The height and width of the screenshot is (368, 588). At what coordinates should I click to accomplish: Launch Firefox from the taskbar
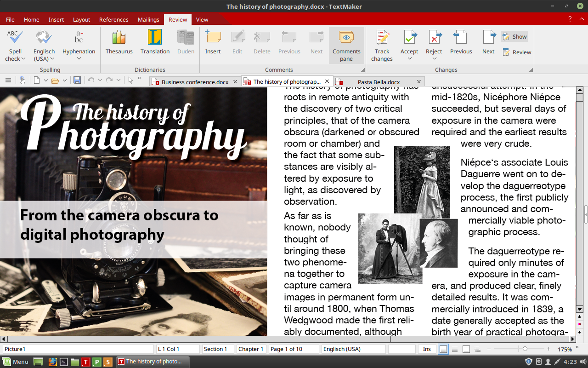(52, 362)
